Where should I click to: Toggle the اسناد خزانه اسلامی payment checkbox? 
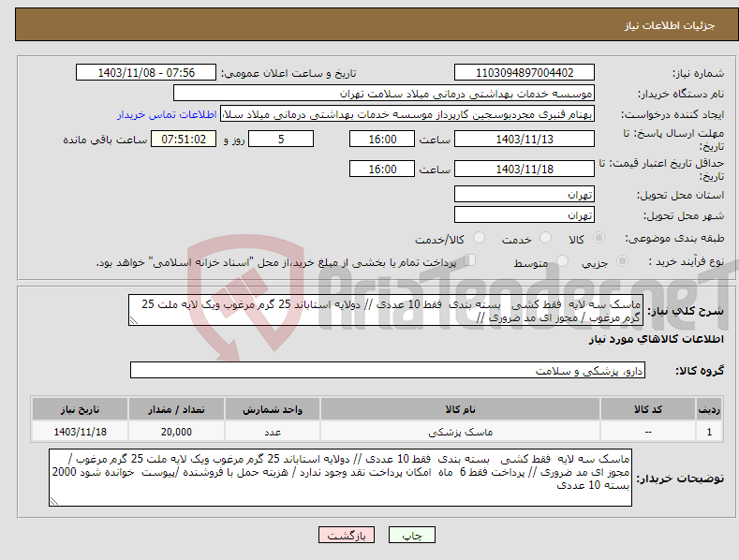click(x=469, y=259)
